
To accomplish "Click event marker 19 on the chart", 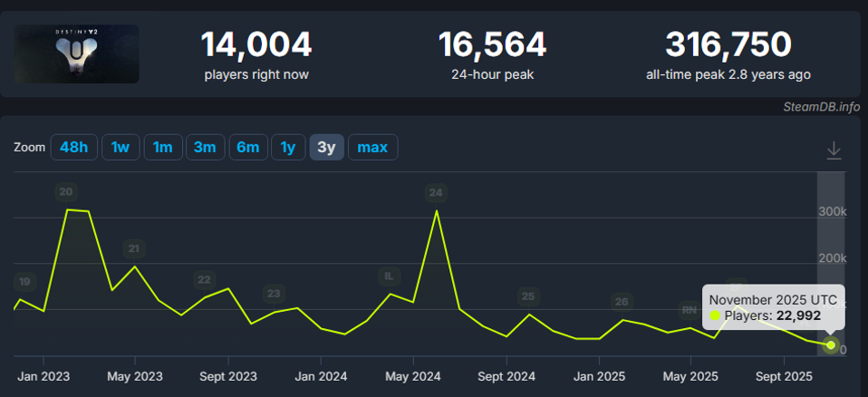I will pos(24,281).
